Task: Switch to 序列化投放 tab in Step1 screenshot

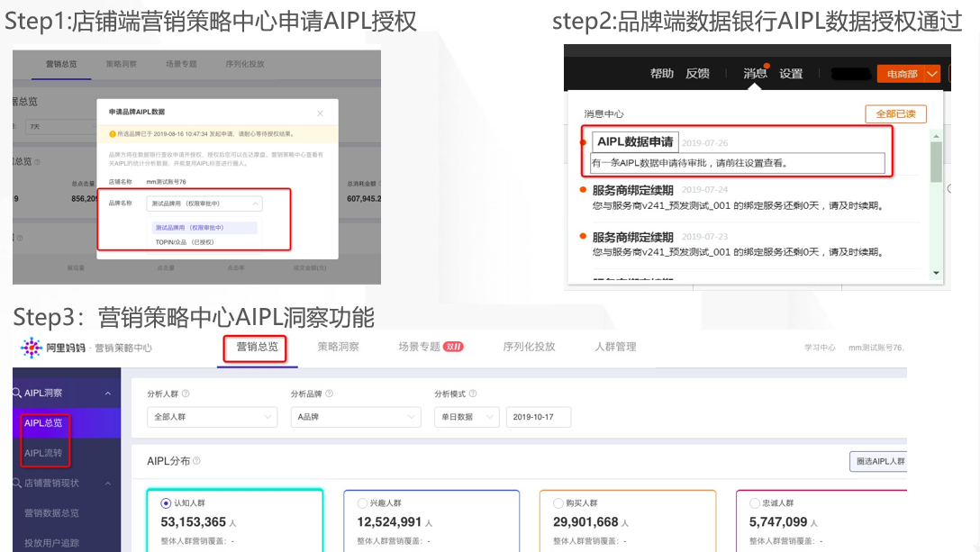Action: [x=245, y=64]
